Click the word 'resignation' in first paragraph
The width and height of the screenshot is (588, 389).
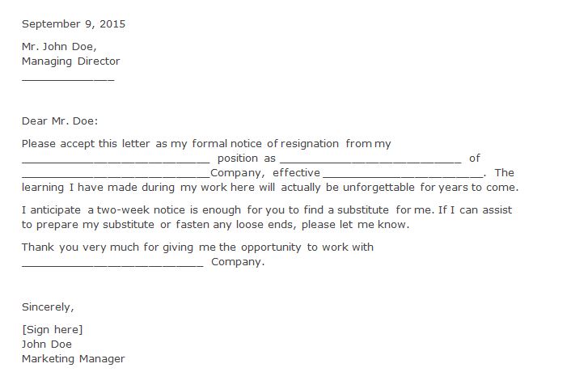310,144
